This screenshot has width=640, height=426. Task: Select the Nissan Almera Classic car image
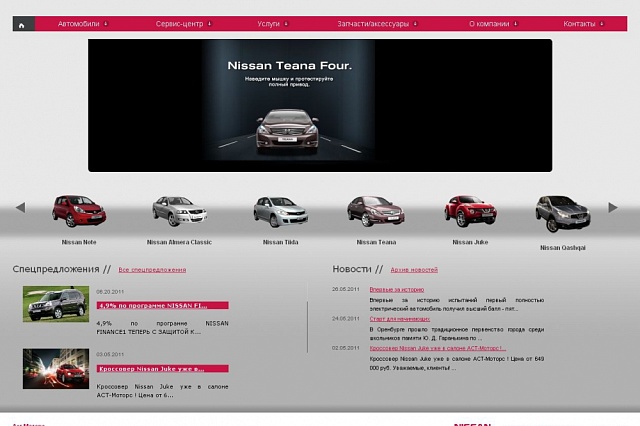tap(180, 211)
